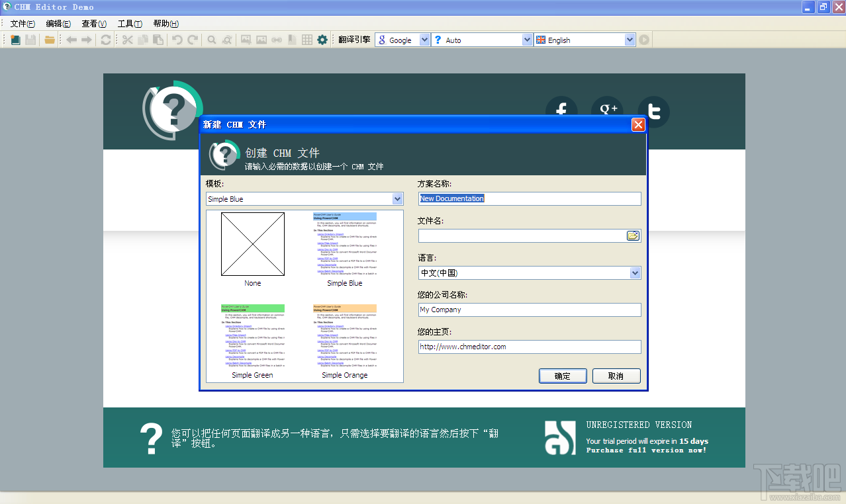
Task: Open the 文件 menu
Action: pyautogui.click(x=23, y=23)
